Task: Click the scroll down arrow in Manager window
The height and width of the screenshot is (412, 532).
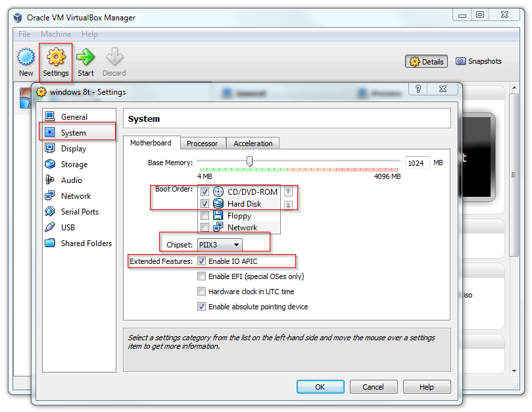Action: 514,371
